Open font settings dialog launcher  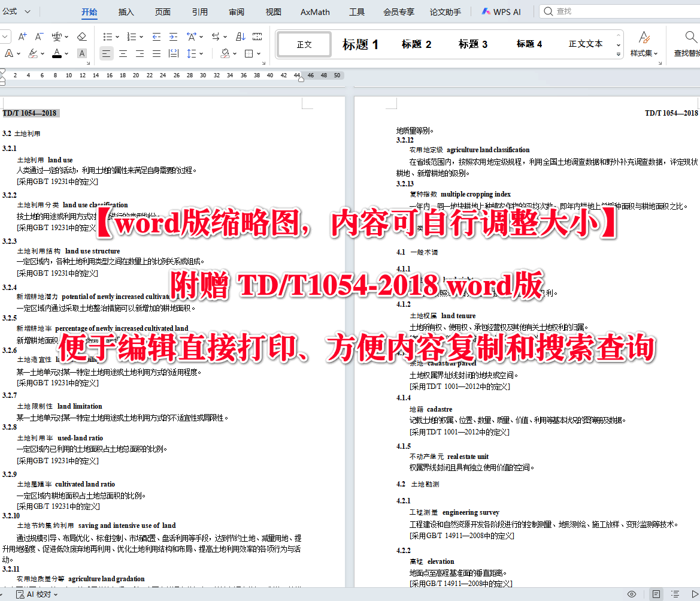tap(88, 64)
